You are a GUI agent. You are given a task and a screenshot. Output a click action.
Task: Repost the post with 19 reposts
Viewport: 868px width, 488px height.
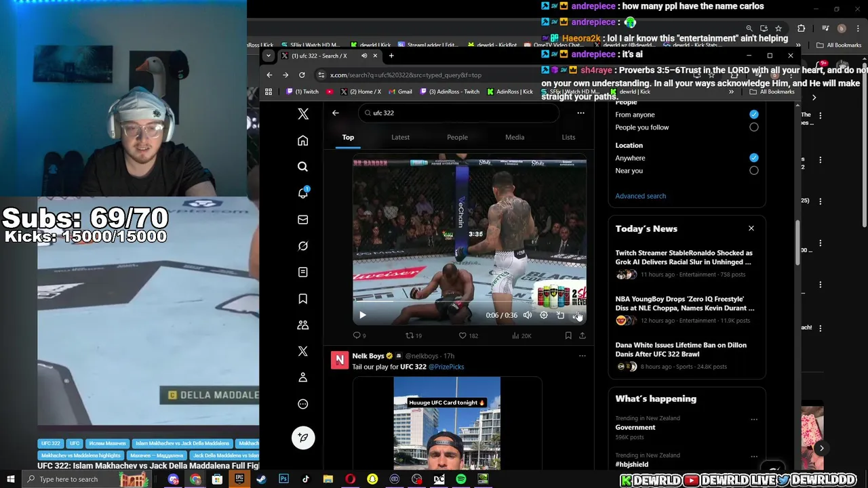pos(413,335)
